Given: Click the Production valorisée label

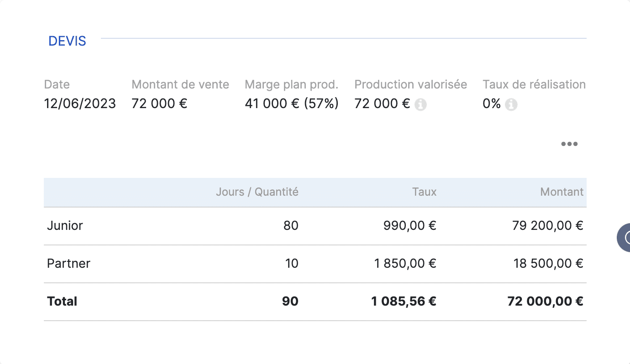Looking at the screenshot, I should [x=411, y=84].
